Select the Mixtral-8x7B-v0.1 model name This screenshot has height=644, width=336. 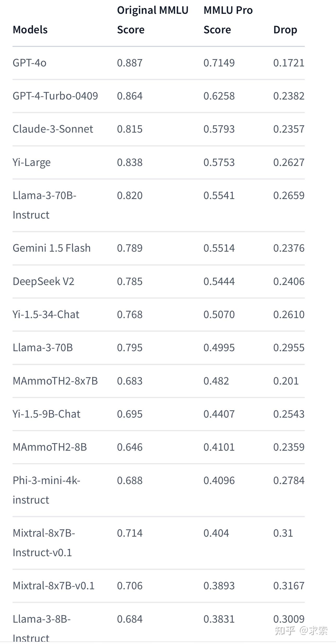[53, 586]
